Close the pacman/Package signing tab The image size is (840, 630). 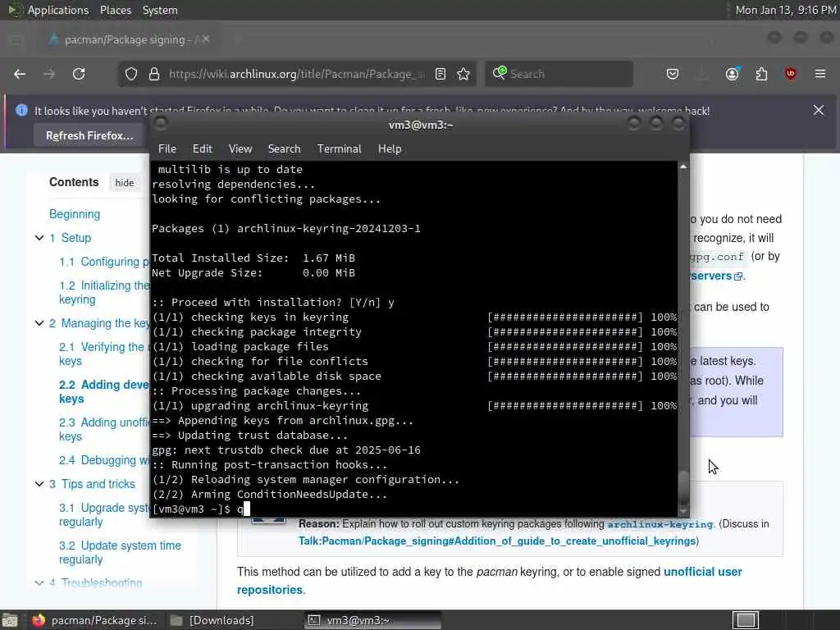[x=206, y=39]
